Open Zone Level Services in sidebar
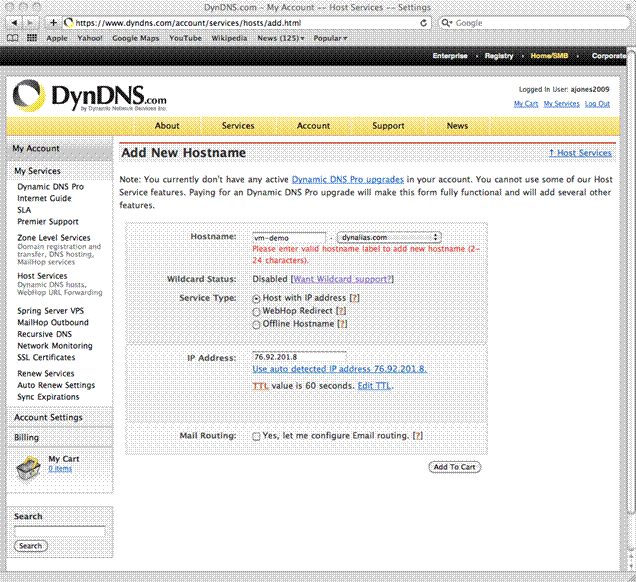 [x=54, y=238]
